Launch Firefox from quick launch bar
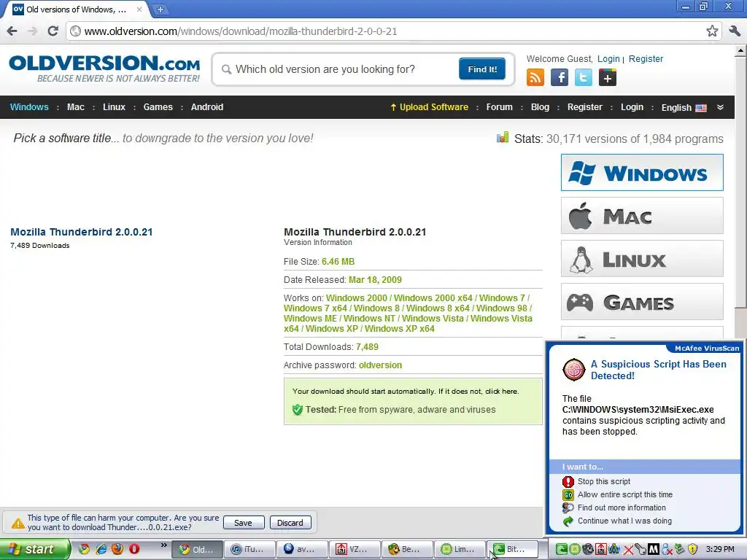 point(117,549)
